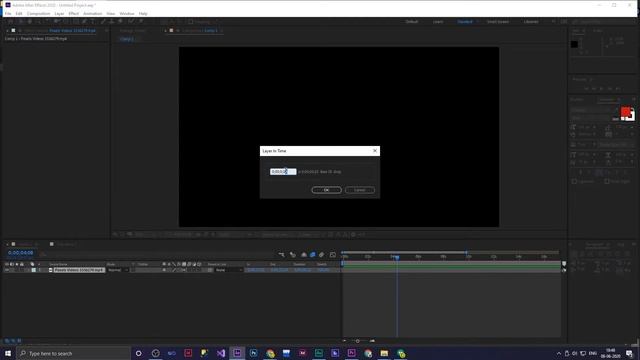Switch to the Learn workspace
The width and height of the screenshot is (640, 360).
pos(438,22)
